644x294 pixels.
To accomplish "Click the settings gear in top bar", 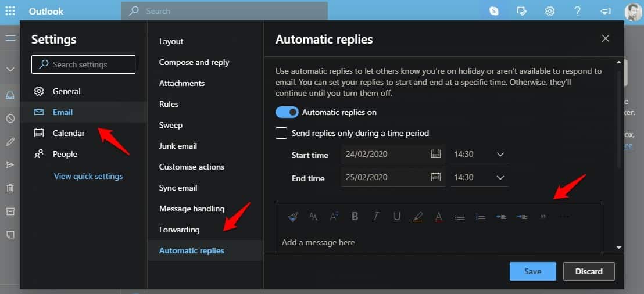I will click(x=549, y=11).
